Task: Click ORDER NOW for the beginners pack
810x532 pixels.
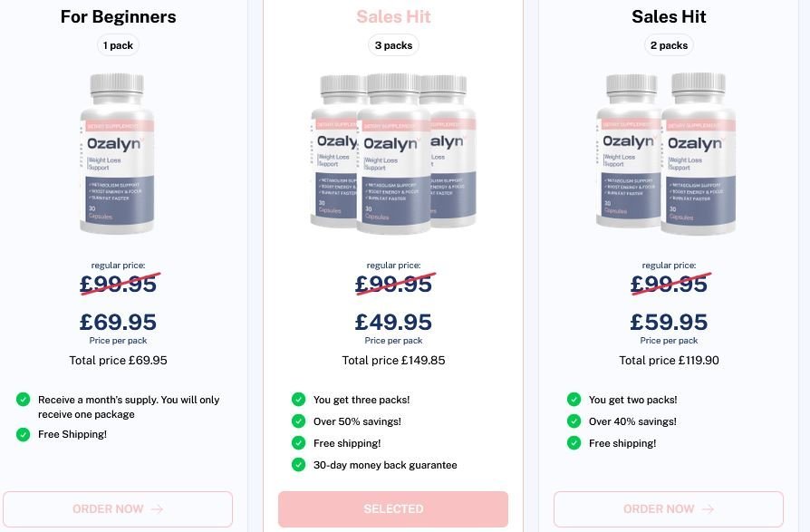Action: coord(118,508)
